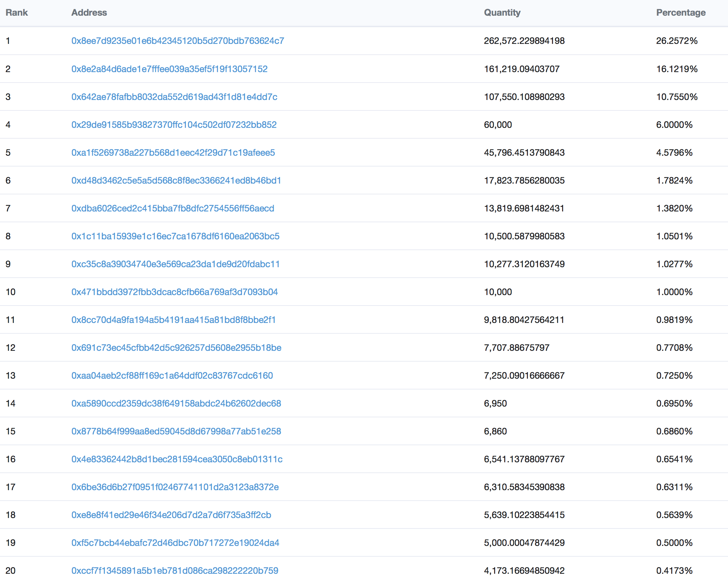The image size is (728, 579).
Task: Select quantity 5,000.00047874429
Action: (524, 543)
